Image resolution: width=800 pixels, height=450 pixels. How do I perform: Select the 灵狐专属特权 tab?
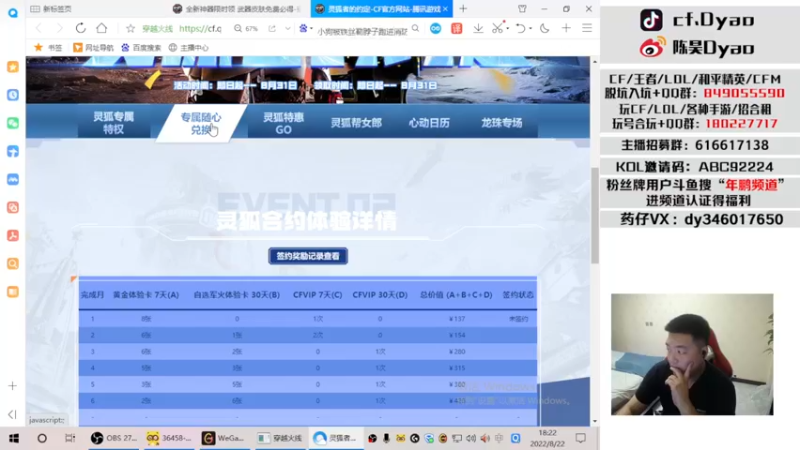113,122
